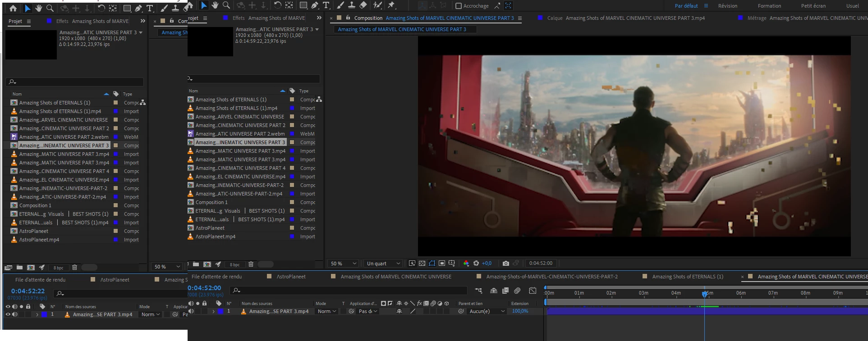The height and width of the screenshot is (341, 868).
Task: Select the Clone Stamp tool in right toolbar
Action: click(x=351, y=5)
